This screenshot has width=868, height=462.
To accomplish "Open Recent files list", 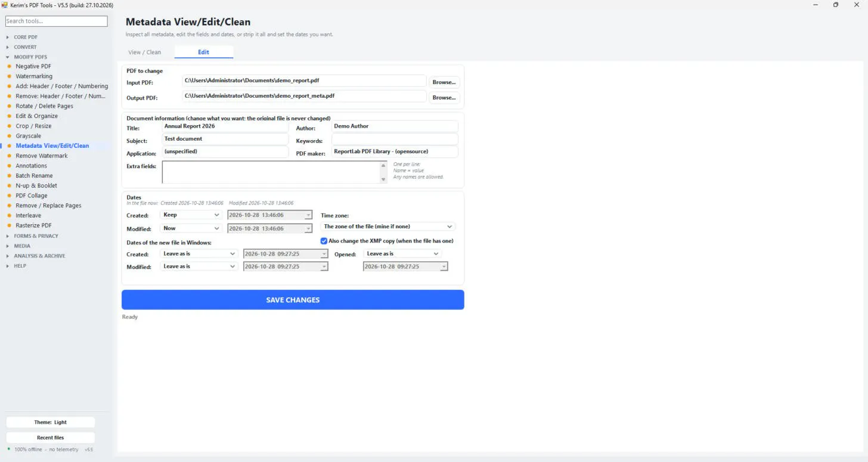I will (51, 438).
